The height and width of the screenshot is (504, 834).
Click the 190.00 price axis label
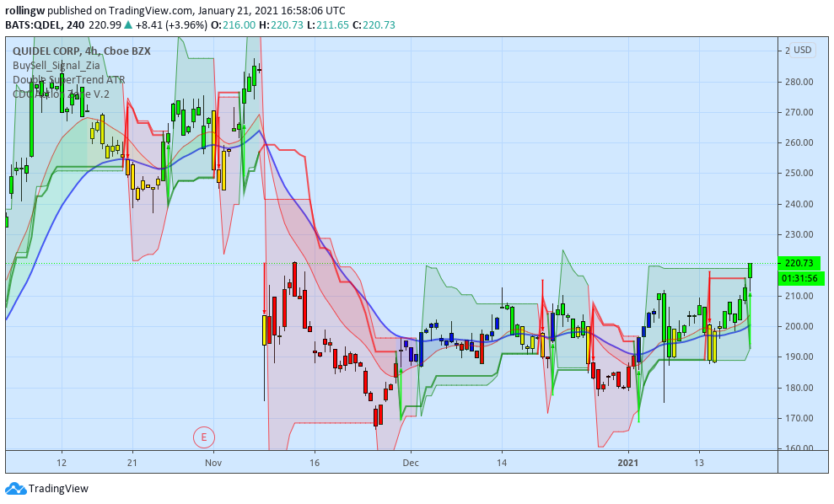tap(799, 357)
